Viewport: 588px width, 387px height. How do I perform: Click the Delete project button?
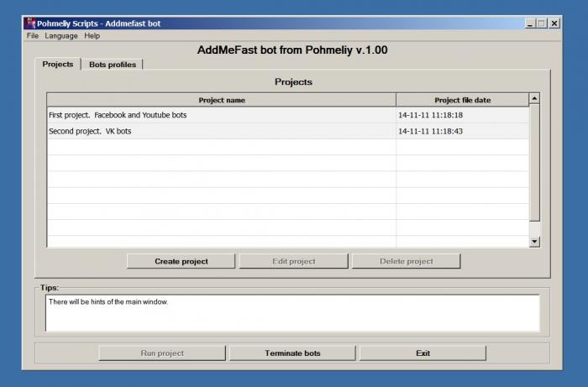406,261
